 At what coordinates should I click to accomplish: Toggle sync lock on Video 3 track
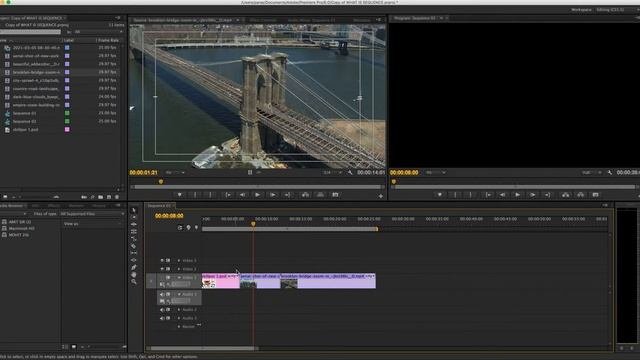point(168,260)
